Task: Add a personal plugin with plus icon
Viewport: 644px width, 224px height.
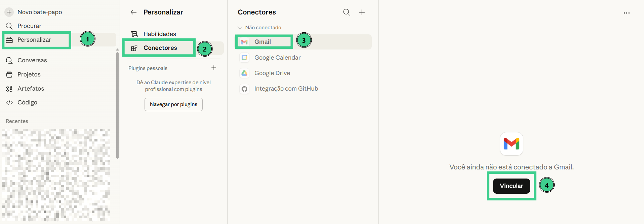Action: coord(214,68)
